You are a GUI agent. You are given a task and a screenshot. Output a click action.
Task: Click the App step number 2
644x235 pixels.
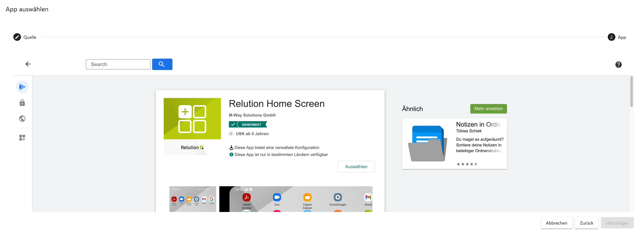tap(611, 37)
